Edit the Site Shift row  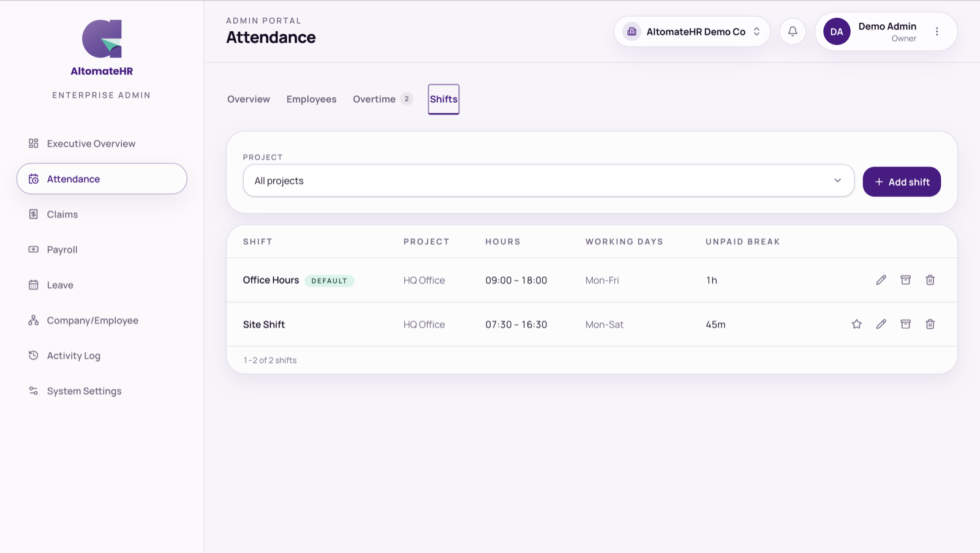click(881, 324)
